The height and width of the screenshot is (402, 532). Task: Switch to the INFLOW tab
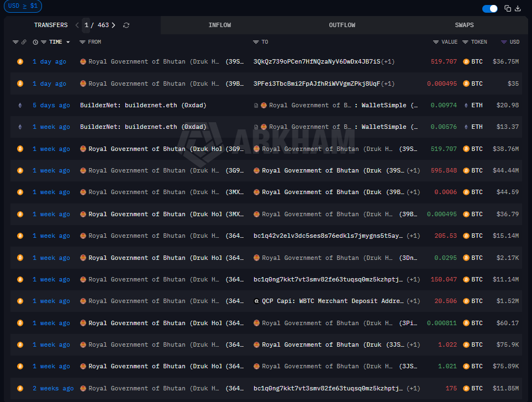pyautogui.click(x=219, y=25)
